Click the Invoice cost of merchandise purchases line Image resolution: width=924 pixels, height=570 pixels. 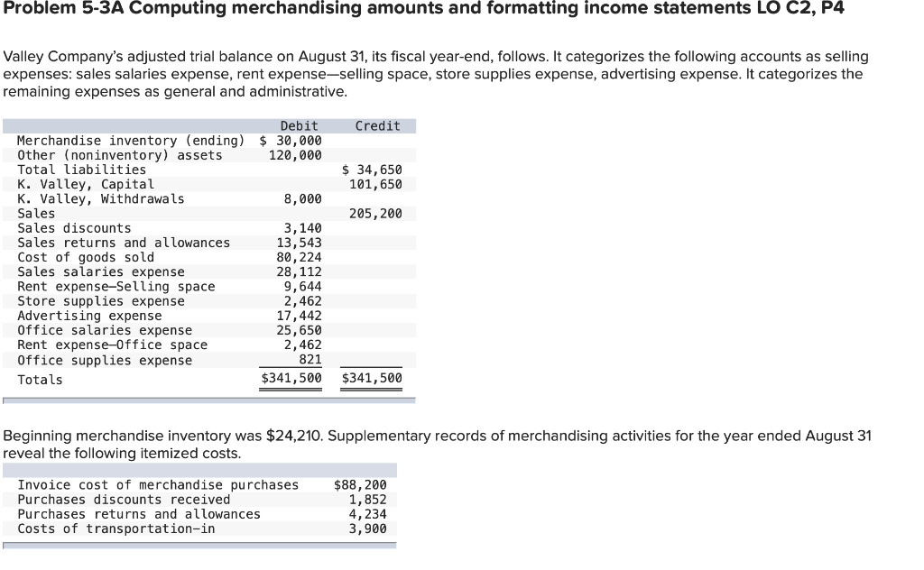click(x=158, y=484)
